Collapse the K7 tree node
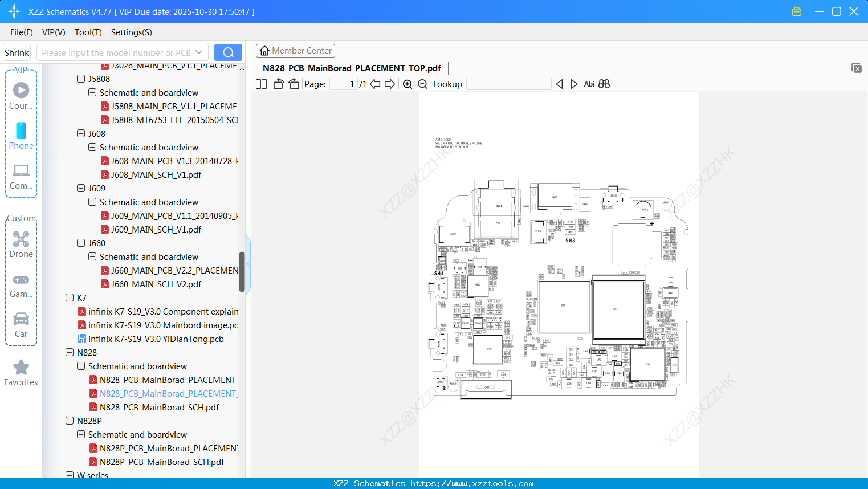 [69, 298]
